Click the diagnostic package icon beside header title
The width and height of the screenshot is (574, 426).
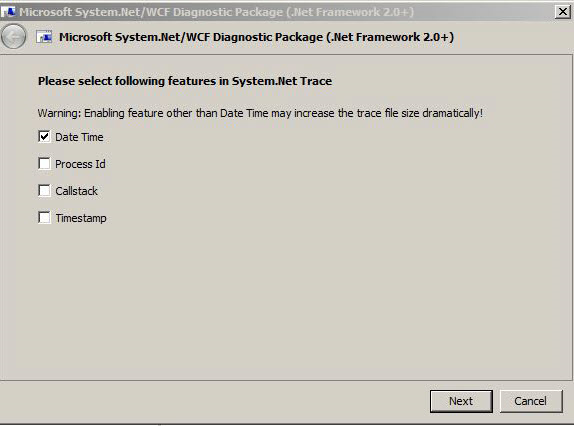pyautogui.click(x=44, y=37)
